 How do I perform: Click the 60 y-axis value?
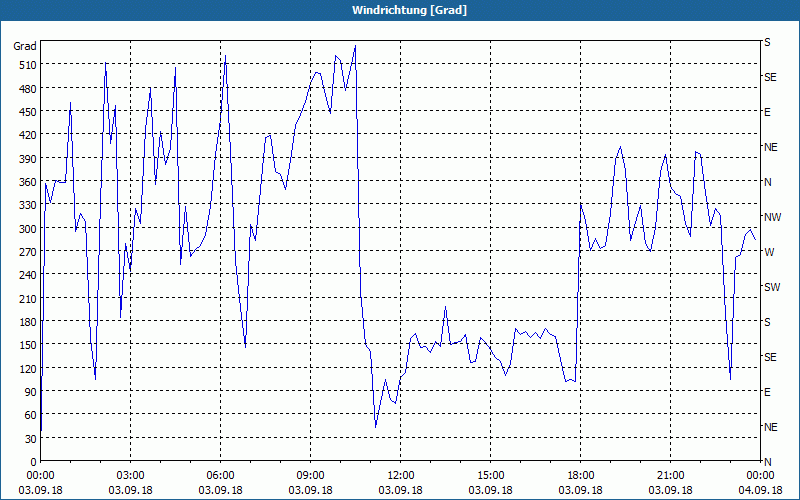click(x=31, y=415)
